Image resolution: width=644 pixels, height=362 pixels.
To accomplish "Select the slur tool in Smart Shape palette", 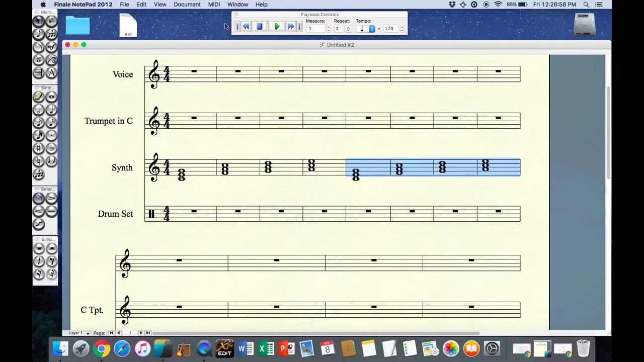I will (x=39, y=198).
